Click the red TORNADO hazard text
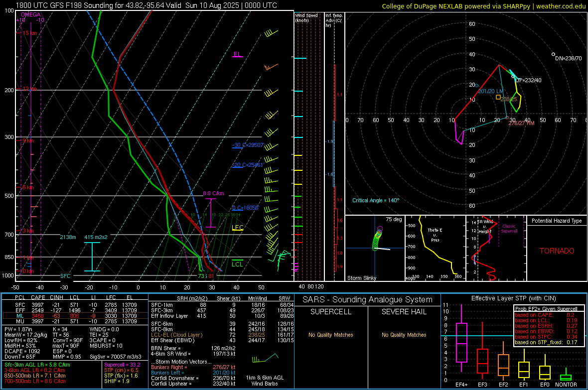Viewport: 588px width, 390px height. (557, 251)
